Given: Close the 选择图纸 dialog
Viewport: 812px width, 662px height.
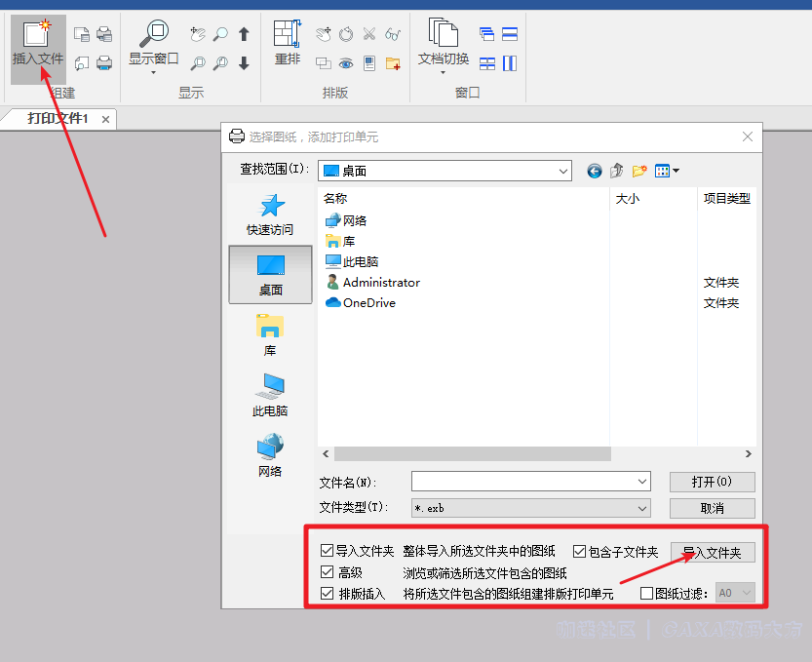Looking at the screenshot, I should (x=748, y=136).
